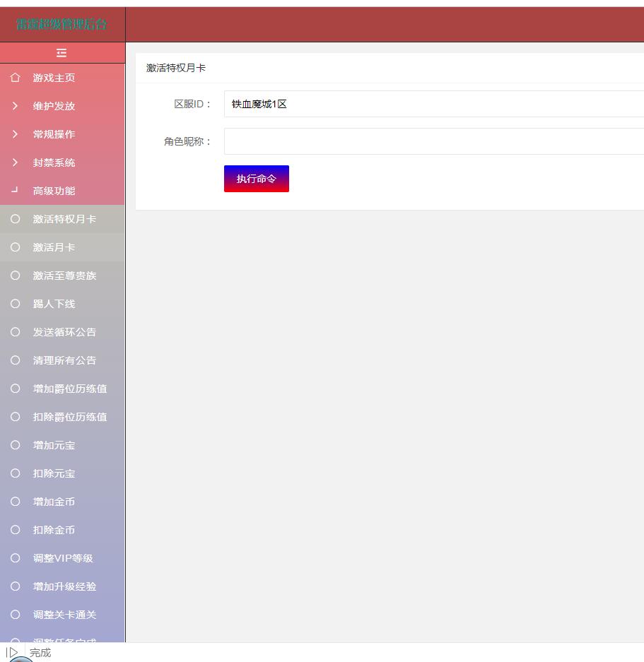Click the sidebar collapse toggle icon

tap(62, 53)
